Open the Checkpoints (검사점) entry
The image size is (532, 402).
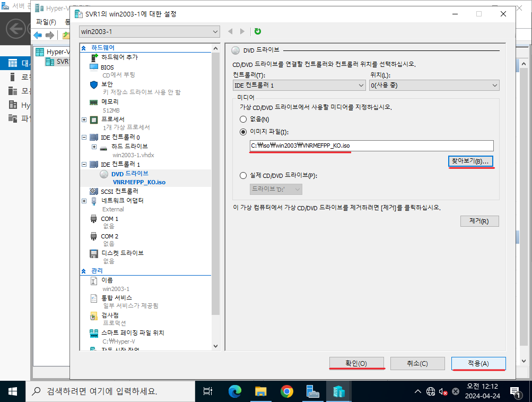(110, 315)
